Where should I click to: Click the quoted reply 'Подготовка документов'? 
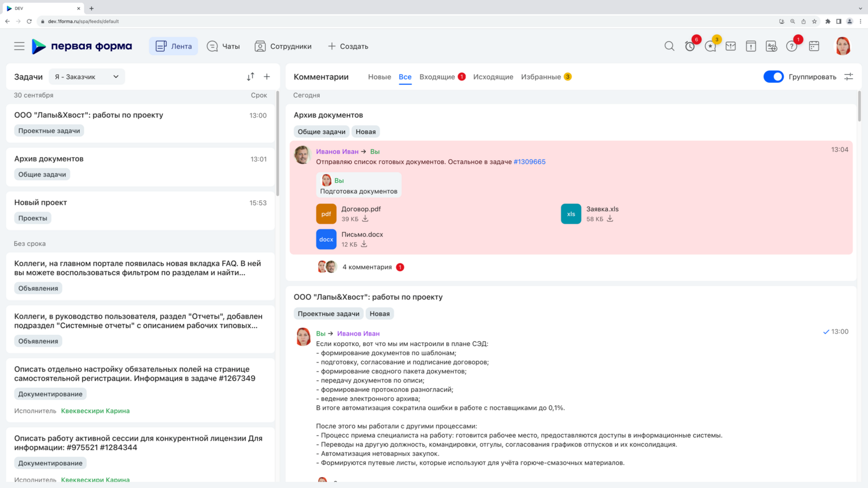359,185
